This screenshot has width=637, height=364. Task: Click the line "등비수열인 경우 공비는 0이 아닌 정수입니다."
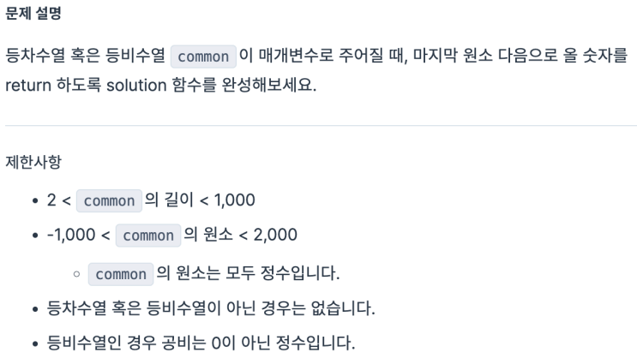click(201, 343)
